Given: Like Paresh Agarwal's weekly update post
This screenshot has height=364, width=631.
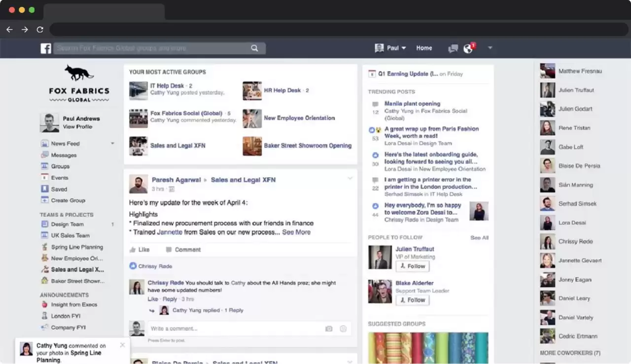Looking at the screenshot, I should [x=140, y=249].
